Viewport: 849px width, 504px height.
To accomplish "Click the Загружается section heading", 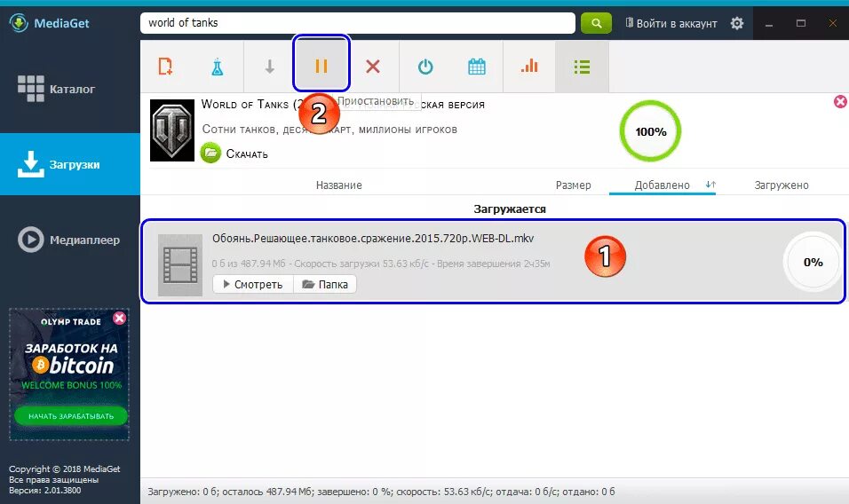I will [510, 209].
